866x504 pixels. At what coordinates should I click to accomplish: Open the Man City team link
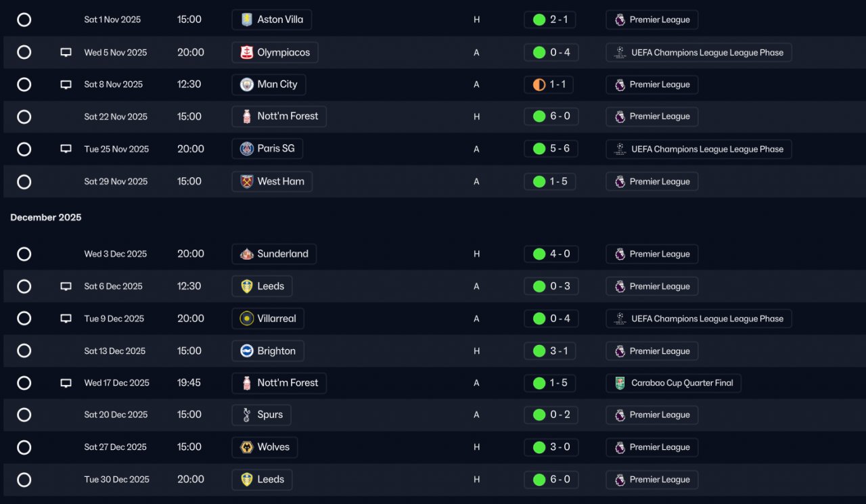(x=269, y=85)
